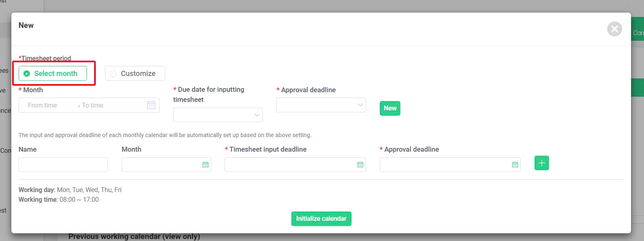Click calendar icon in lower Approval deadline field
The image size is (644, 241).
click(x=515, y=165)
